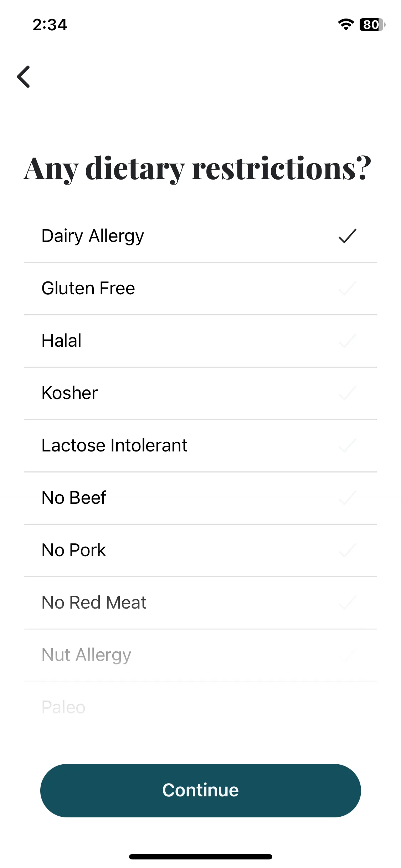Uncheck the Dairy Allergy checkmark
Image resolution: width=401 pixels, height=868 pixels.
pyautogui.click(x=347, y=236)
